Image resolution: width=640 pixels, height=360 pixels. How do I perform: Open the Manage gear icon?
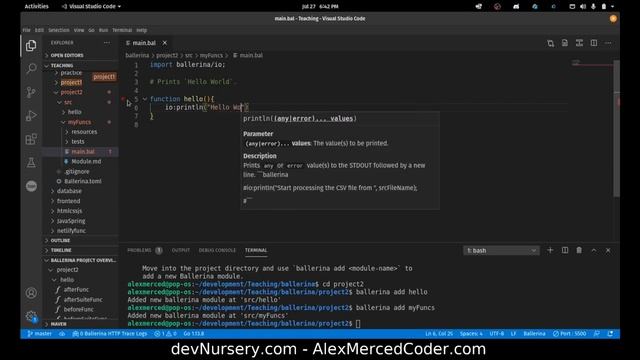31,316
